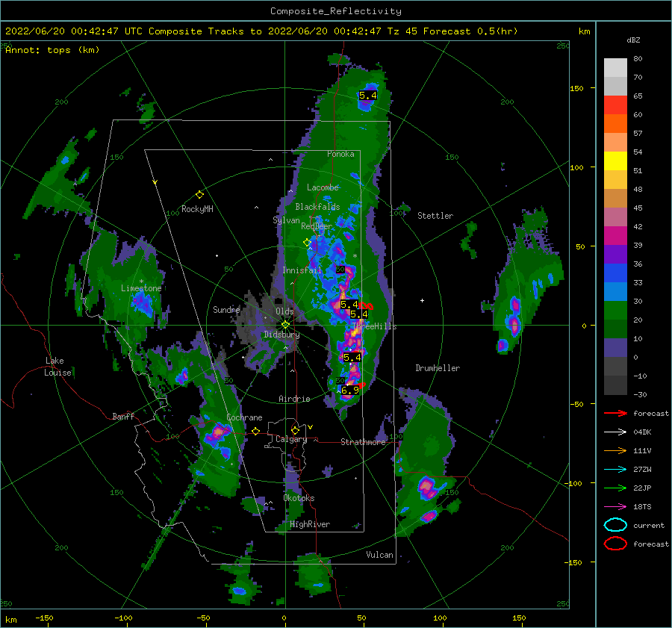Image resolution: width=672 pixels, height=628 pixels.
Task: Click the UTC Composite Tracks timestamp header
Action: click(261, 31)
